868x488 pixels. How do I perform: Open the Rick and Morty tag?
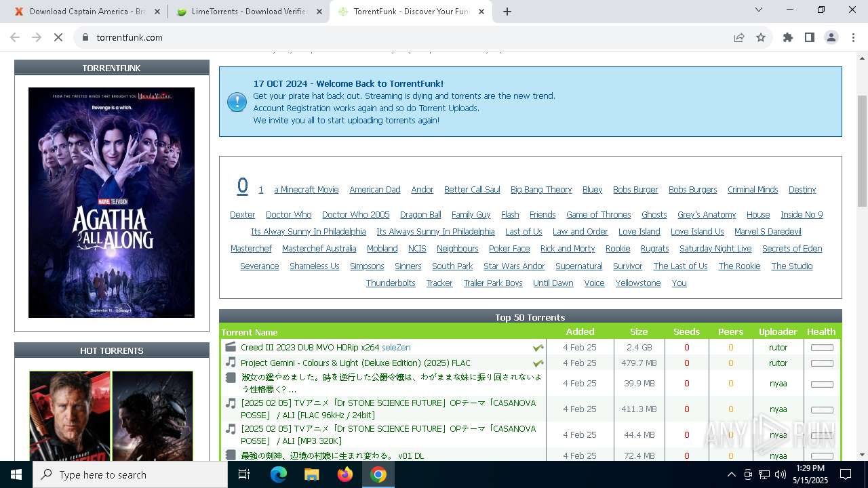point(568,249)
